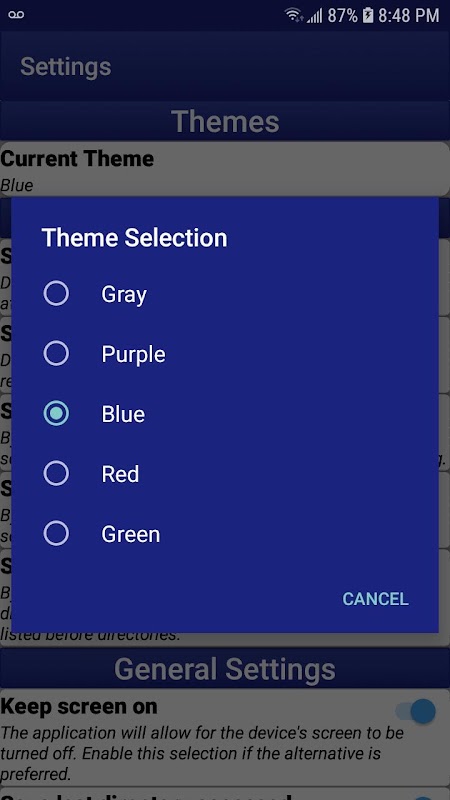Screen dimensions: 450x800
Task: Tap the General Settings section header
Action: [225, 669]
